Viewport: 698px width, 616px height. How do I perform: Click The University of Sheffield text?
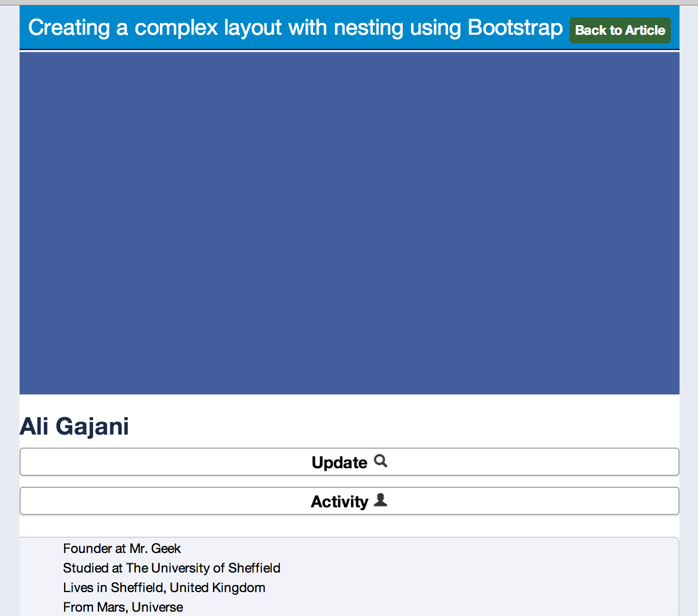203,568
